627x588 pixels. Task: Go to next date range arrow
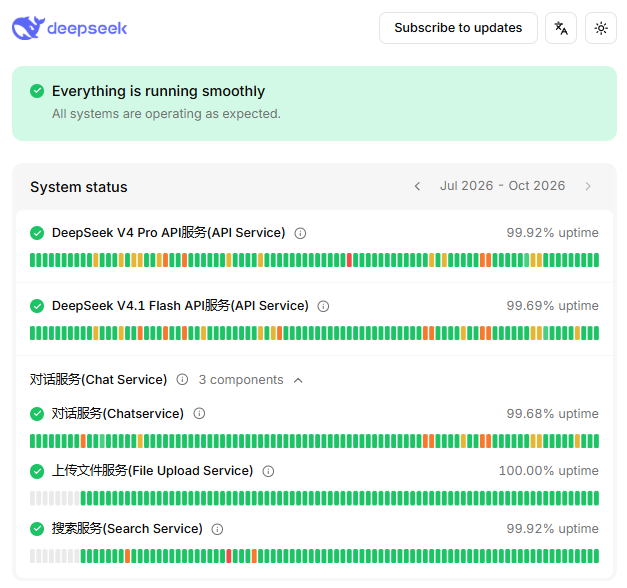coord(588,186)
